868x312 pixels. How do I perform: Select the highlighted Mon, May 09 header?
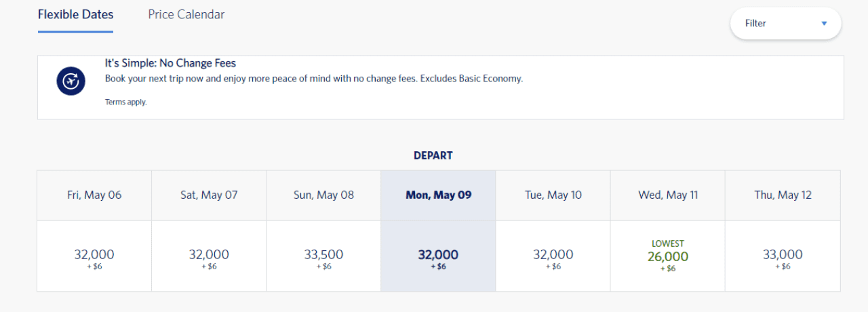pyautogui.click(x=438, y=195)
